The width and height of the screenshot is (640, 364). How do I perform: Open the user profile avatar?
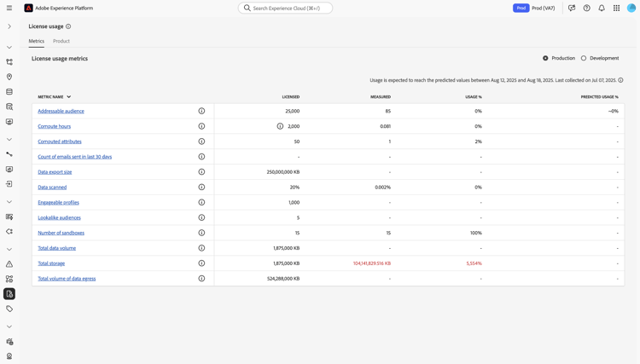point(631,8)
